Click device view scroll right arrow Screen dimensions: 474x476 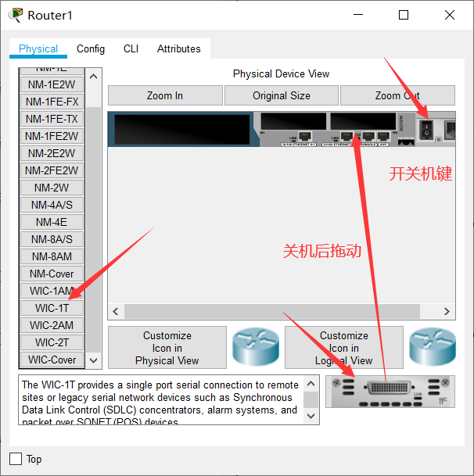click(x=447, y=311)
